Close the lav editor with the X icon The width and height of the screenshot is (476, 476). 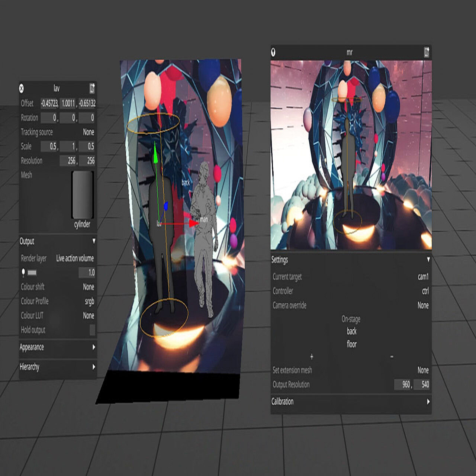click(22, 89)
